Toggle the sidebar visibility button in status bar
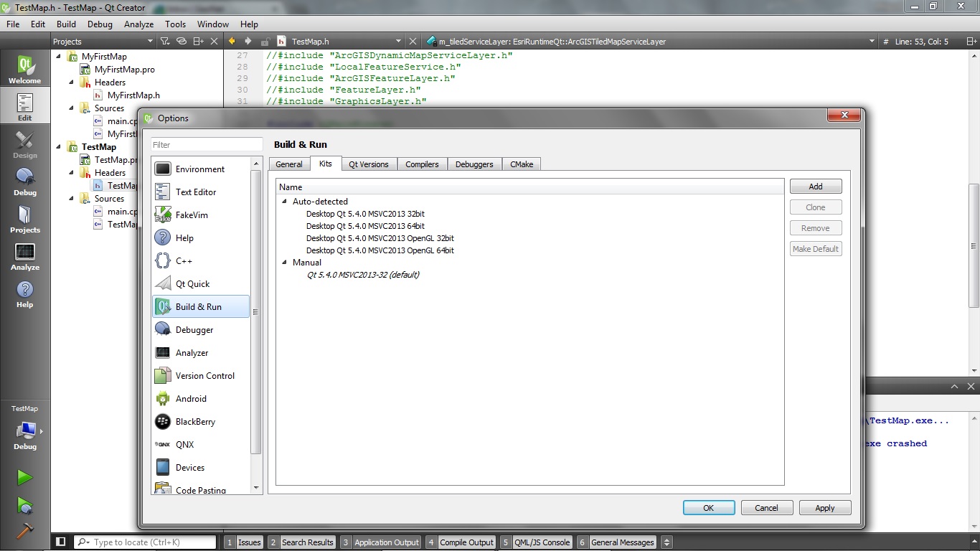Viewport: 980px width, 551px height. [61, 542]
